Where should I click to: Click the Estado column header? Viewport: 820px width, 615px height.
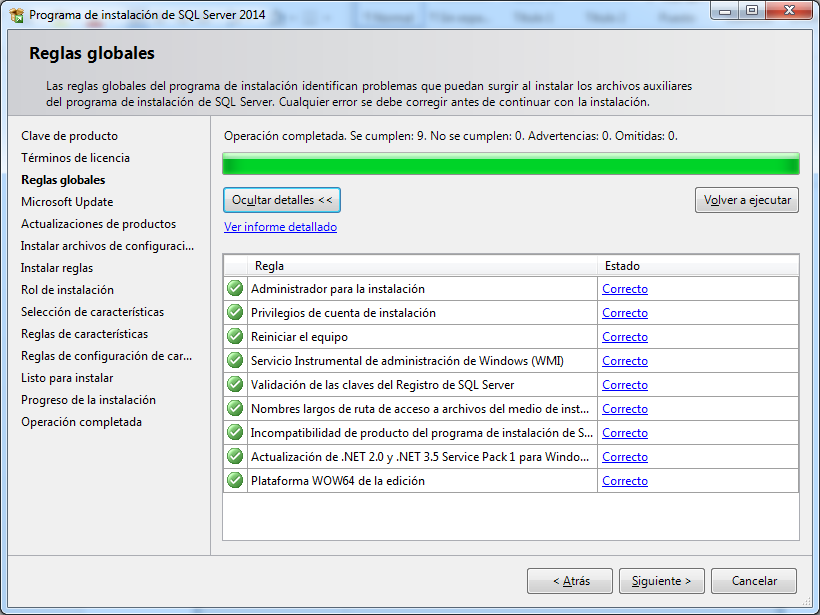(x=698, y=266)
